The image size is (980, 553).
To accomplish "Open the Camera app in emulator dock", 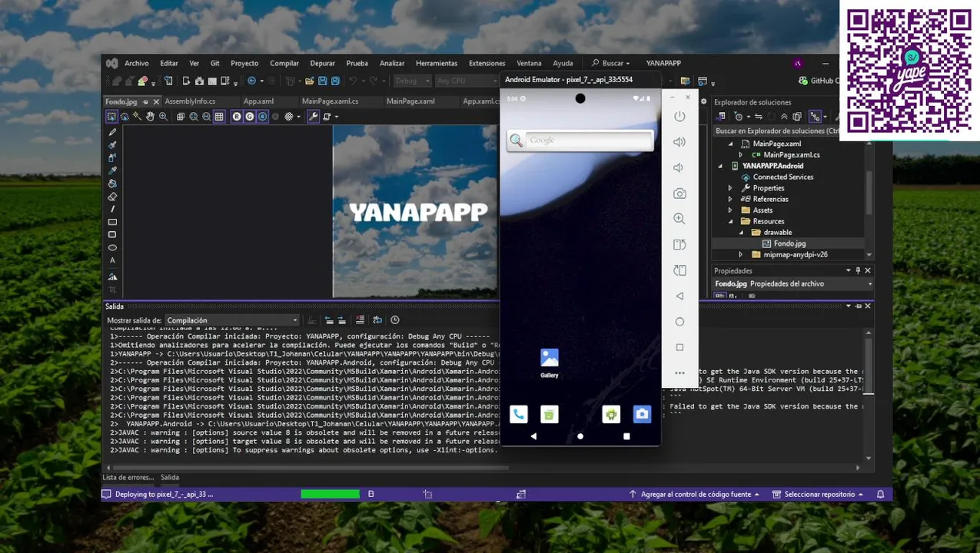I will (642, 415).
